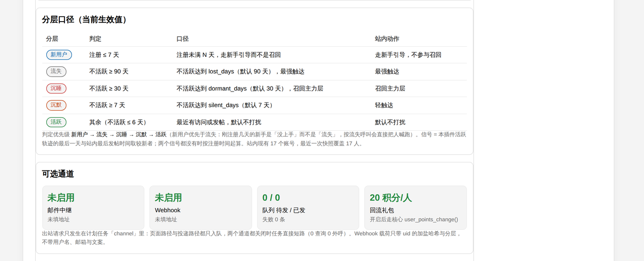Click the 沉睡 tier badge
The height and width of the screenshot is (261, 644).
pyautogui.click(x=56, y=89)
